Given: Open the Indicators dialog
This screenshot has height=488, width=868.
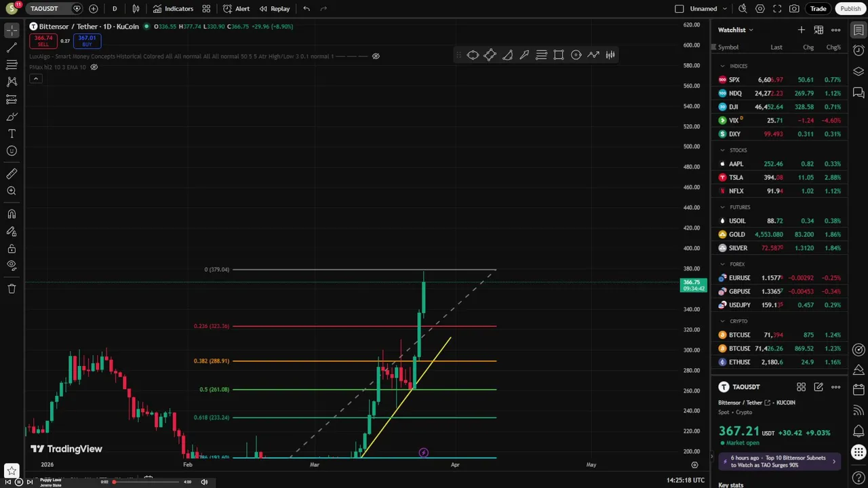Looking at the screenshot, I should coord(173,9).
